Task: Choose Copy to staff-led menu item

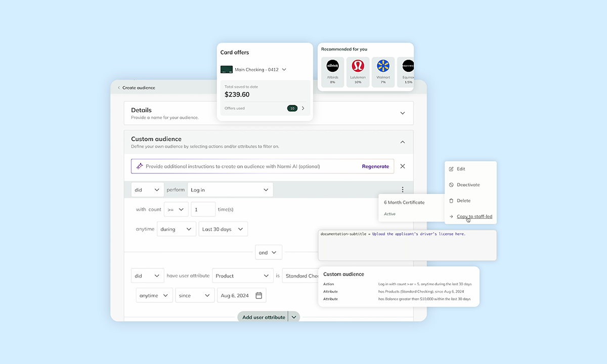Action: point(470,216)
